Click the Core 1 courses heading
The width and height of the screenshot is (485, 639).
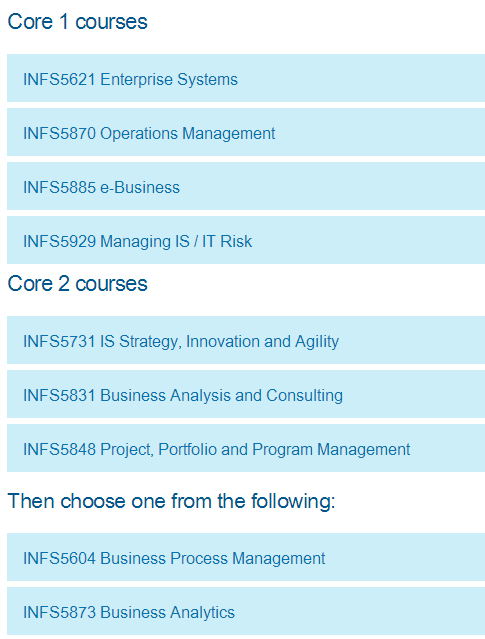(77, 21)
